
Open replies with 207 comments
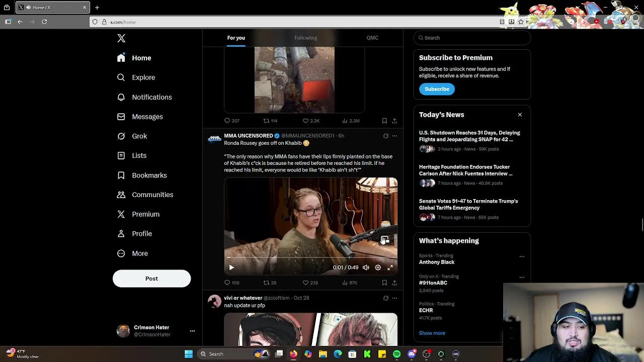[x=231, y=121]
